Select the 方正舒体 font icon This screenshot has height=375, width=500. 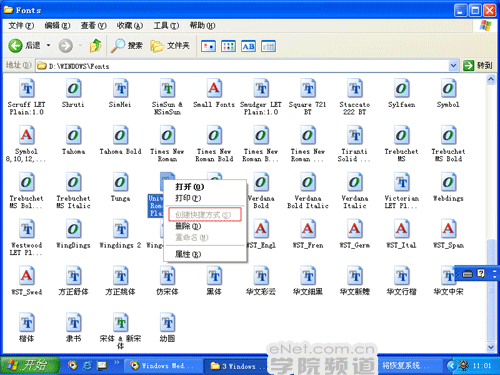73,276
